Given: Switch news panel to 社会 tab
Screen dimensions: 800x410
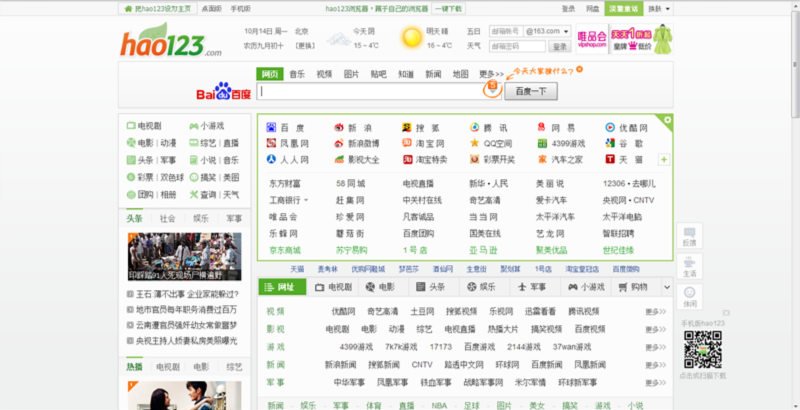Looking at the screenshot, I should click(x=167, y=218).
